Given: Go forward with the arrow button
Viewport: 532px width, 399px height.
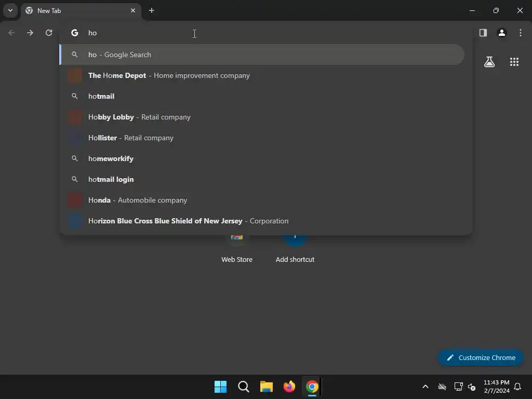Looking at the screenshot, I should 30,33.
